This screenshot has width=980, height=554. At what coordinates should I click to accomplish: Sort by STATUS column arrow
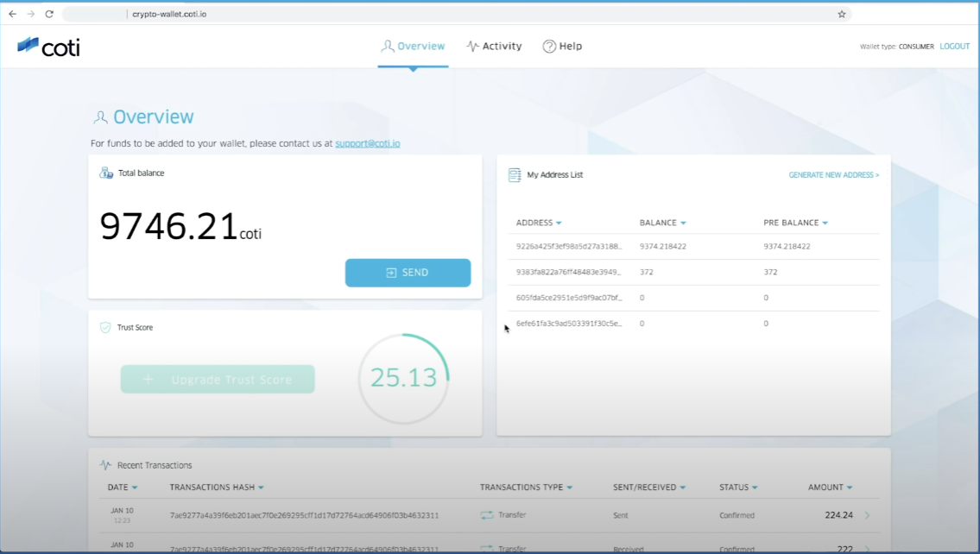click(755, 488)
